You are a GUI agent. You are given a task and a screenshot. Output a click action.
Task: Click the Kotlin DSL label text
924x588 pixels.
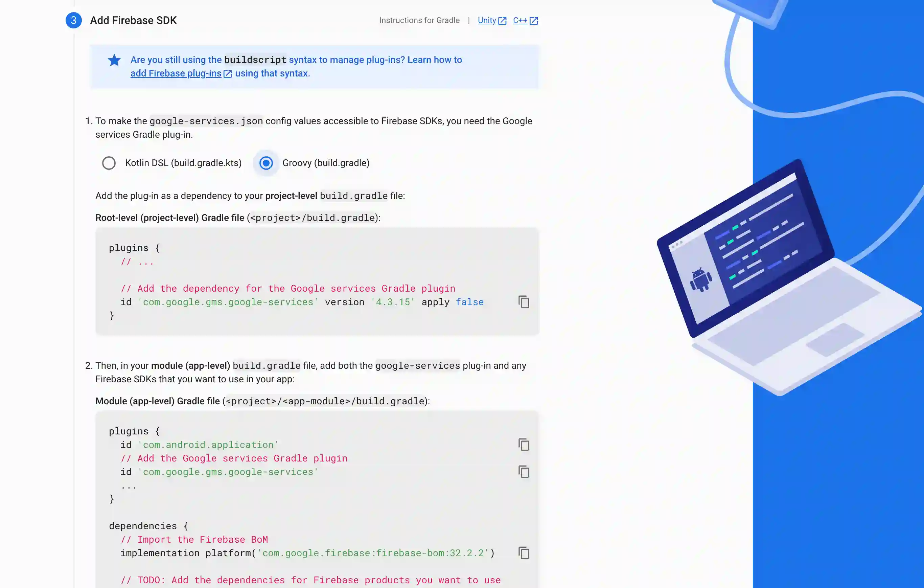pyautogui.click(x=183, y=163)
